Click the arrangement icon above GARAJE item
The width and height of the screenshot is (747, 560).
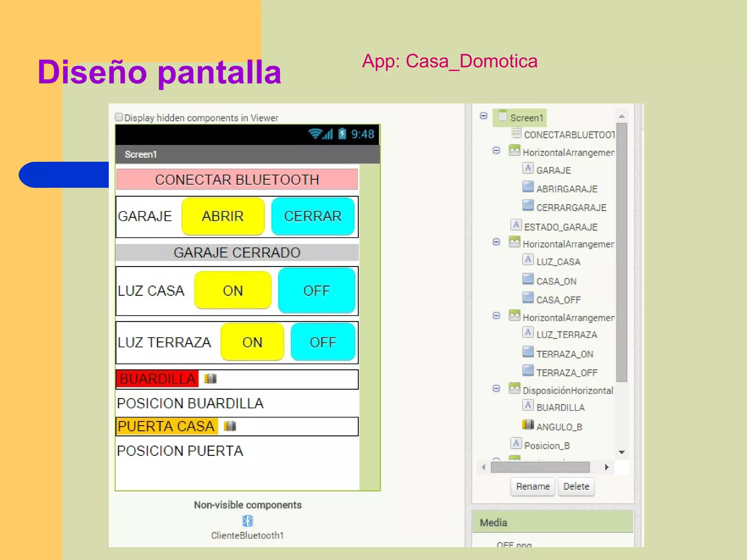pyautogui.click(x=514, y=150)
